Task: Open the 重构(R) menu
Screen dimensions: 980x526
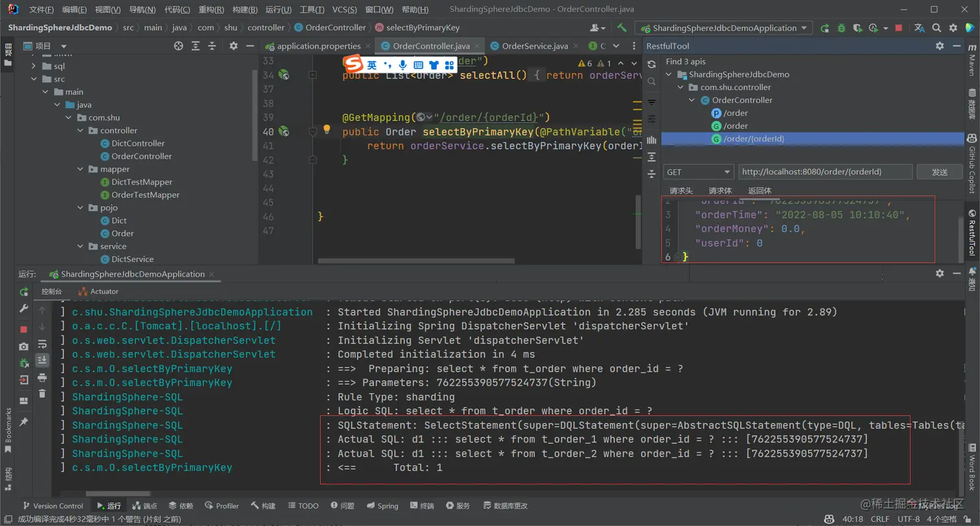Action: (x=211, y=10)
